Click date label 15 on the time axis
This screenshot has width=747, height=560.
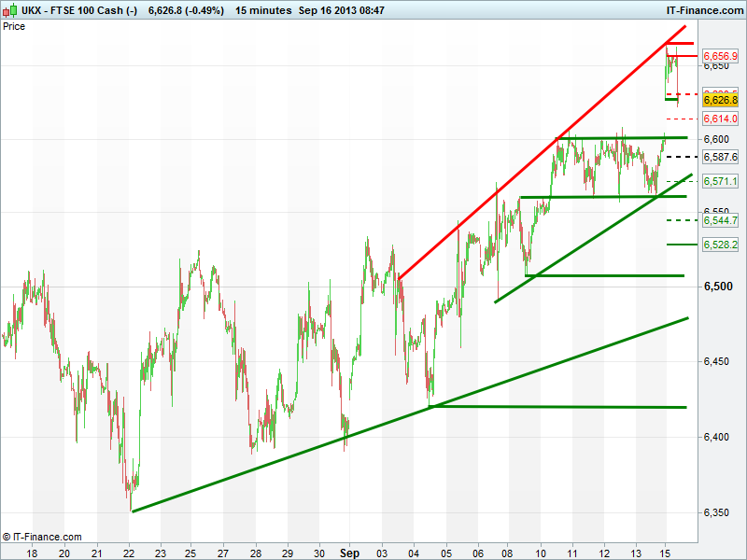tap(666, 553)
